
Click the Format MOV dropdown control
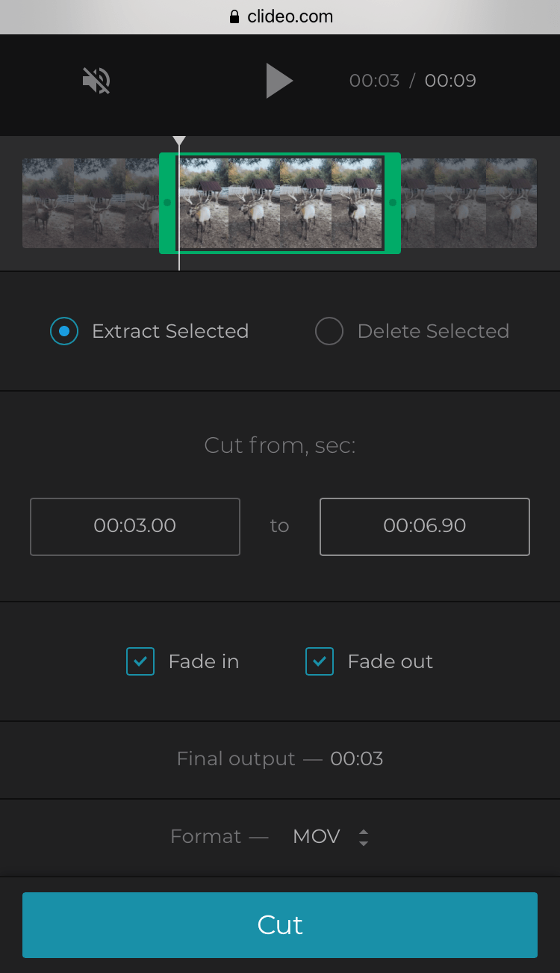[x=329, y=836]
